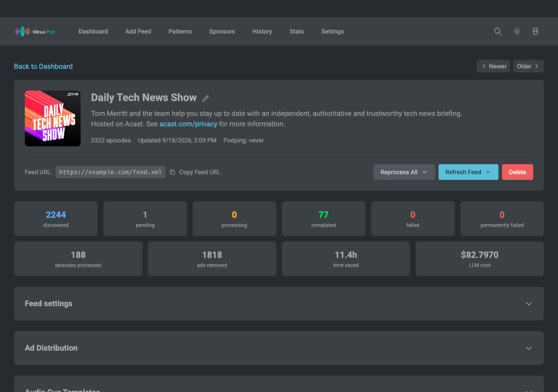The width and height of the screenshot is (558, 392).
Task: Open Settings in top navigation
Action: pyautogui.click(x=332, y=31)
